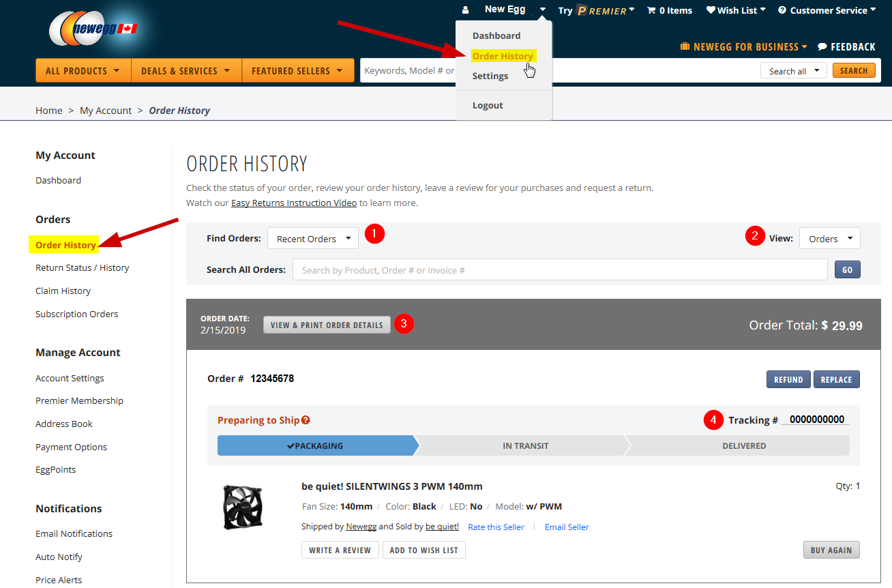Click the Preparing to Ship help icon
The height and width of the screenshot is (588, 892).
coord(306,420)
